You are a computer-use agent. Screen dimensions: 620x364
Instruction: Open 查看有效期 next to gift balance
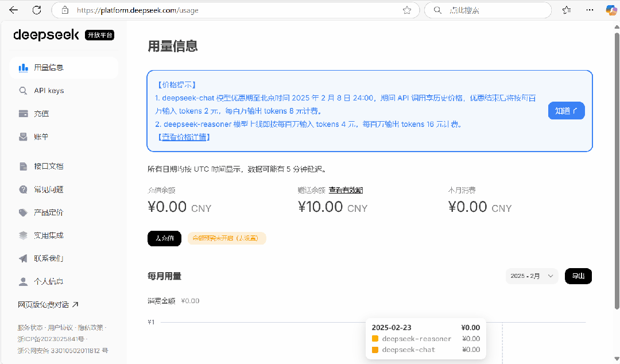click(346, 189)
